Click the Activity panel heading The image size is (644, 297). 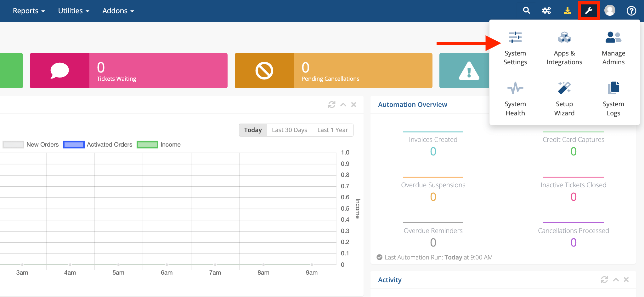[x=390, y=280]
